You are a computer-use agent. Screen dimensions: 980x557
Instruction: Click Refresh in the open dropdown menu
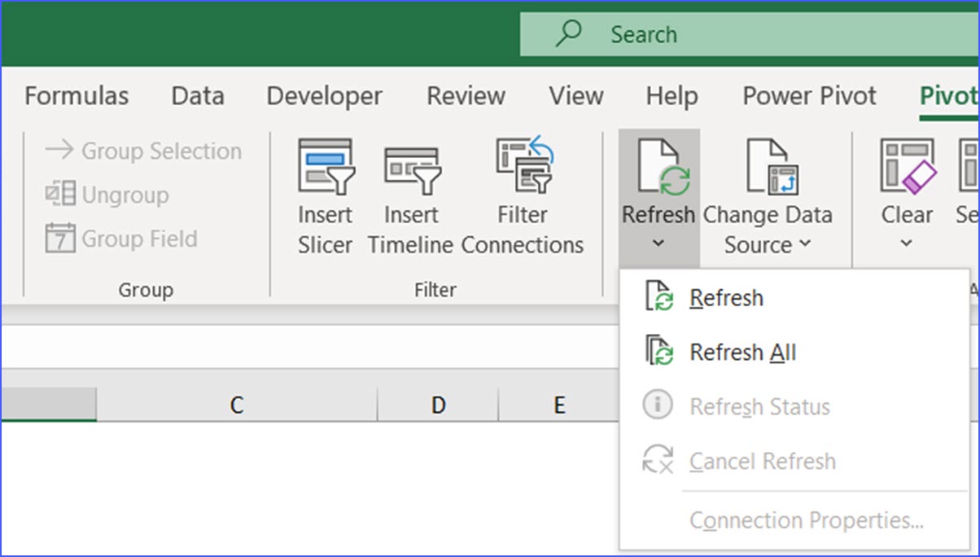click(726, 297)
